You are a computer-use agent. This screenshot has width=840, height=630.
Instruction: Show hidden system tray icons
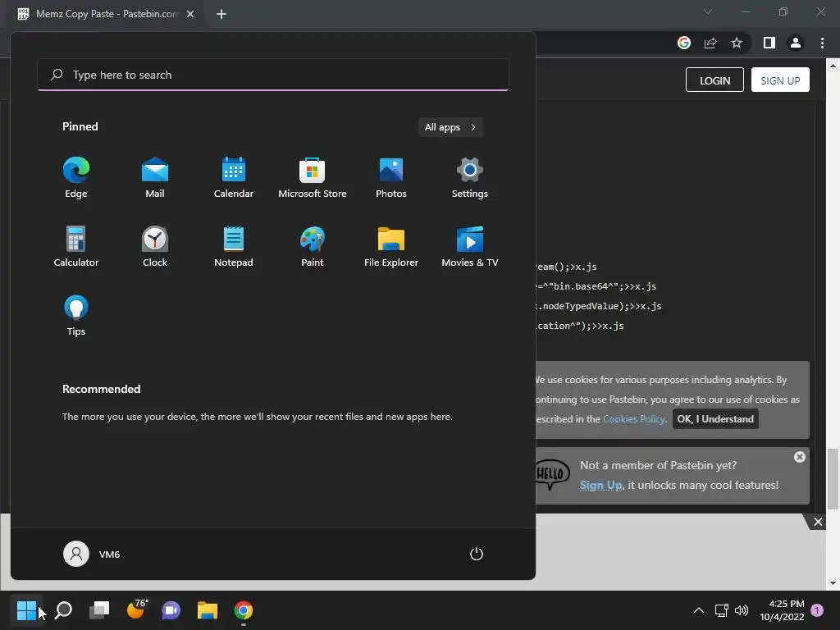click(699, 610)
